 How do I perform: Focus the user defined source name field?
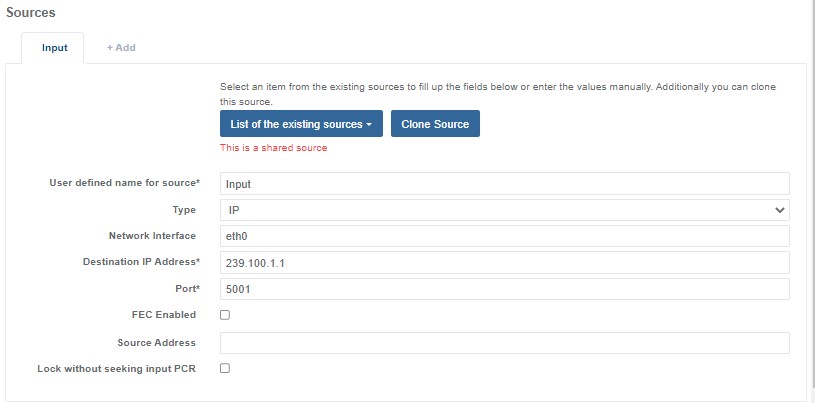pos(504,183)
